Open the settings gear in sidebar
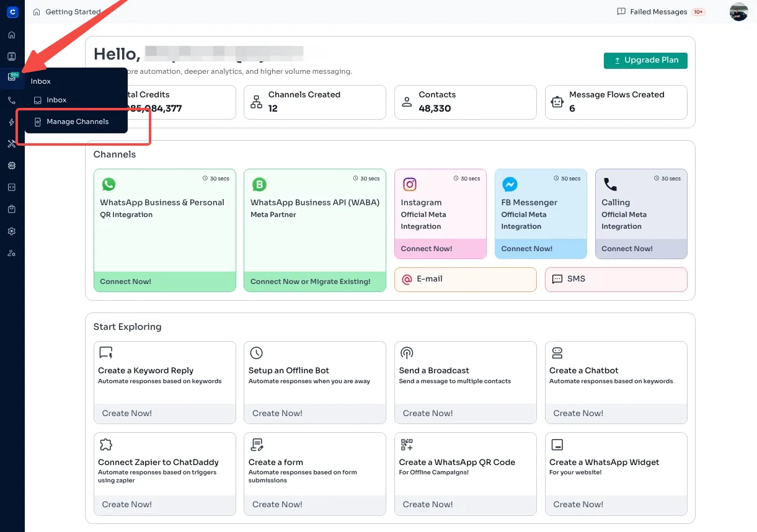 pyautogui.click(x=12, y=231)
